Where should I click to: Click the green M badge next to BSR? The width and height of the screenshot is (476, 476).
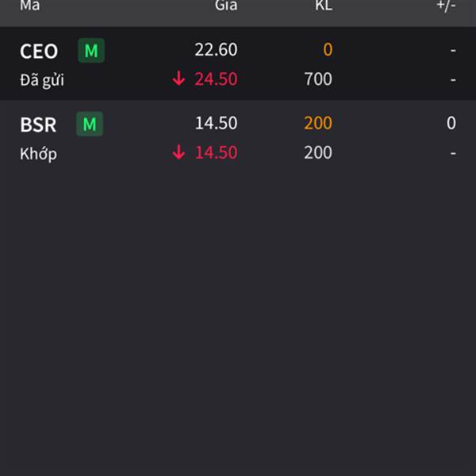[x=90, y=124]
